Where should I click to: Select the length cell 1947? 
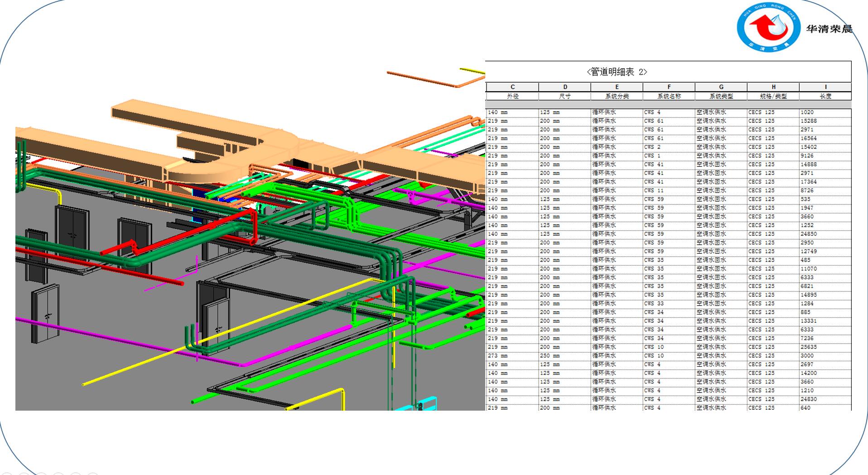click(x=825, y=208)
